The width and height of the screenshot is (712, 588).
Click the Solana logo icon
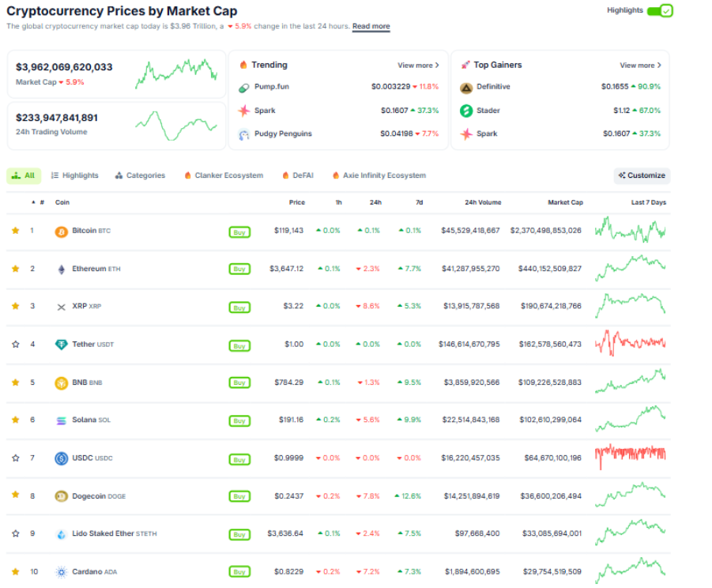(61, 420)
